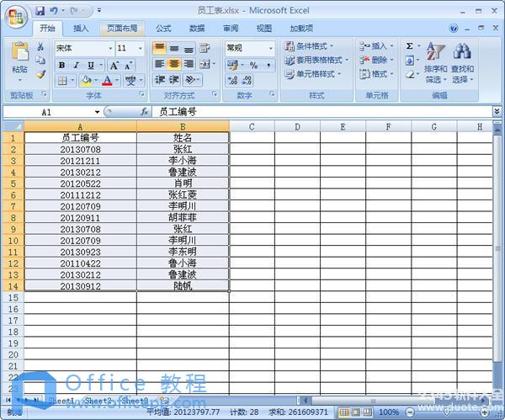This screenshot has width=505, height=420.
Task: Open the font name dropdown
Action: 109,48
